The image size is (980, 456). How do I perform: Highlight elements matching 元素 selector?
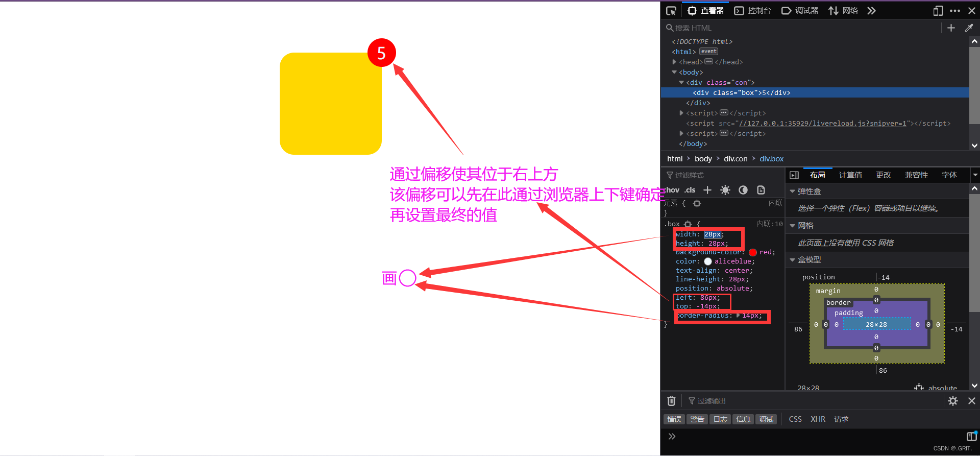(697, 203)
